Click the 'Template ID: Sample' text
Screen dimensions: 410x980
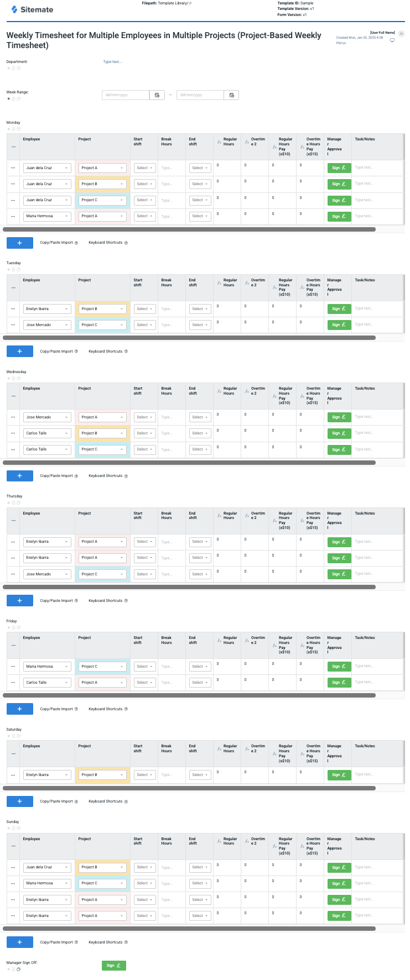(x=295, y=3)
